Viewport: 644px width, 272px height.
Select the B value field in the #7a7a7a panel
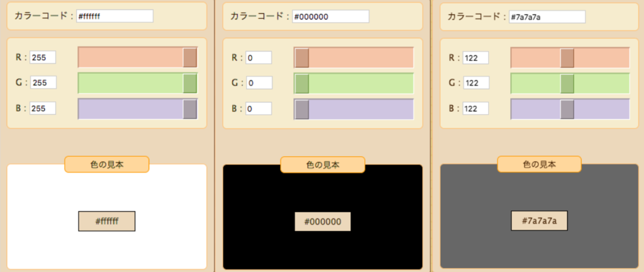coord(475,108)
